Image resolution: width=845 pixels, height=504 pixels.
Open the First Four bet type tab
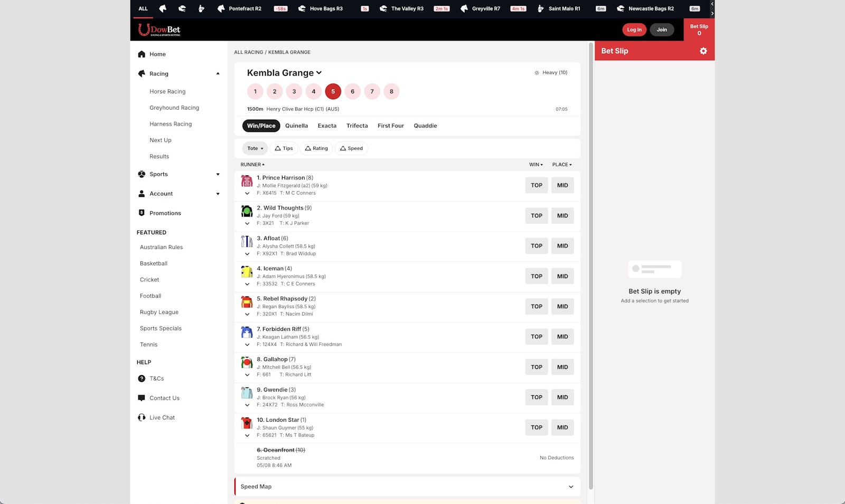[x=390, y=126]
